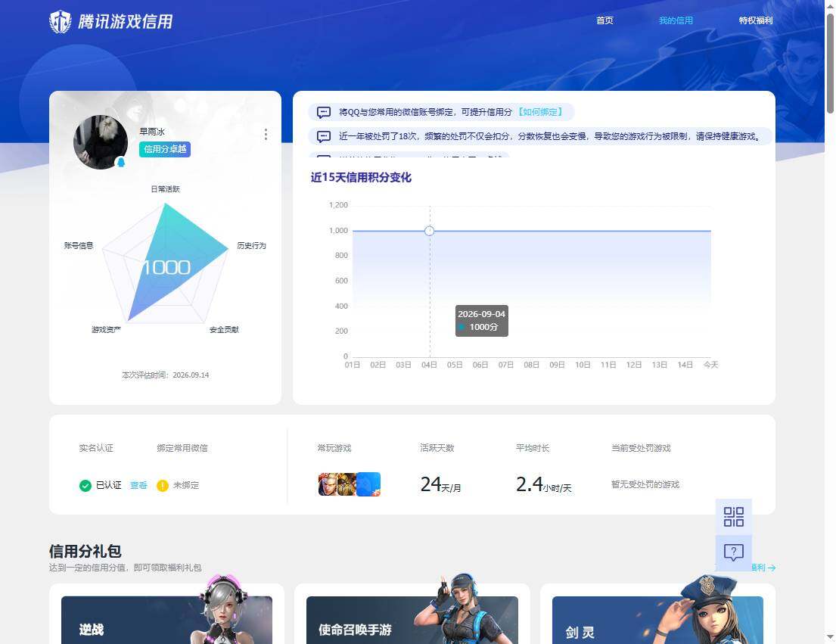Click the 历史行为 radar label
The width and height of the screenshot is (836, 644).
tap(252, 246)
